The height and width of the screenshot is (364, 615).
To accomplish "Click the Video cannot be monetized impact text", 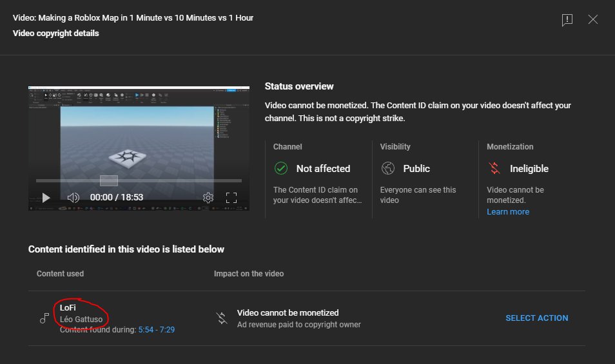I will pyautogui.click(x=288, y=312).
